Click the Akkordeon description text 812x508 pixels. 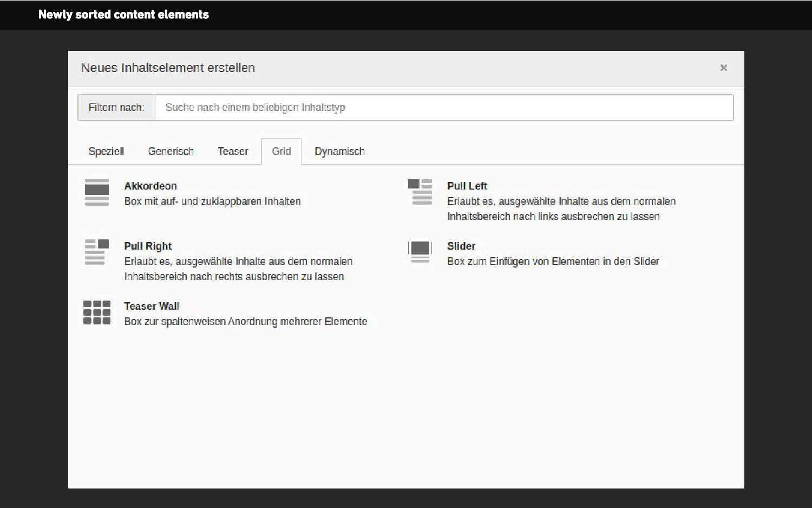212,201
